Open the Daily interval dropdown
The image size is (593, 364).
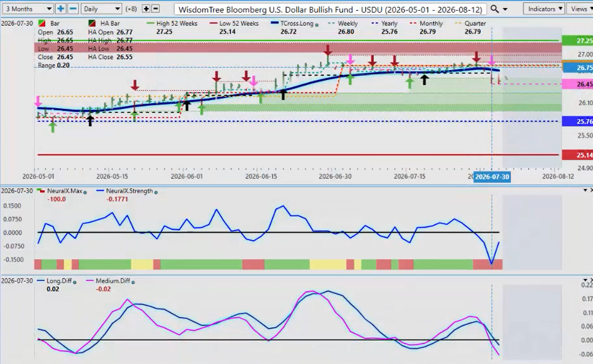[x=101, y=9]
